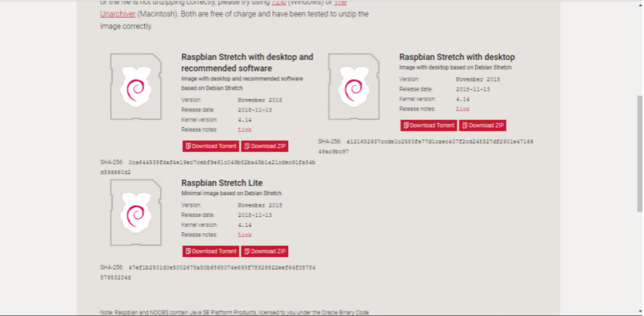Viewport: 644px width, 316px height.
Task: Click zip icon in recommended software ZIP button
Action: 246,146
